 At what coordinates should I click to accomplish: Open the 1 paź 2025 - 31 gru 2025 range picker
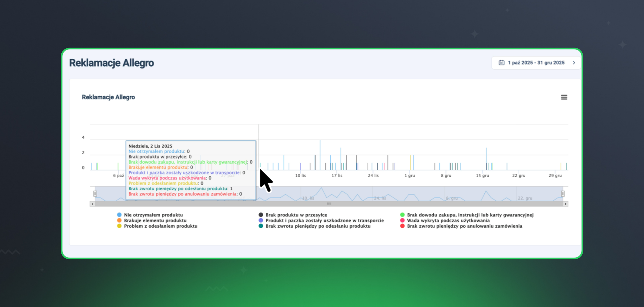[x=536, y=63]
